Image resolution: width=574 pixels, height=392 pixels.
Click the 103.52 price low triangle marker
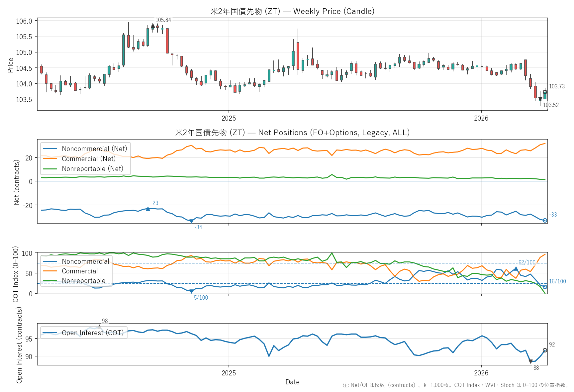click(x=540, y=99)
